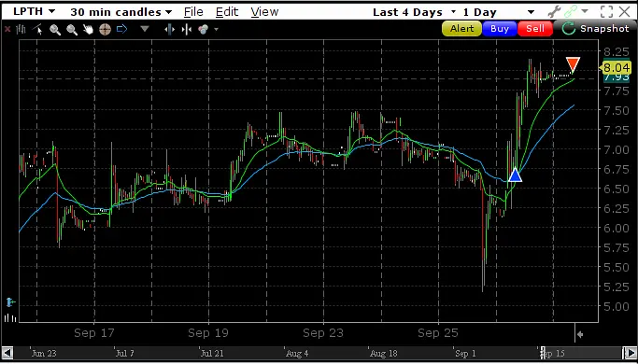Click the Snapshot refresh button
638x364 pixels.
(595, 29)
